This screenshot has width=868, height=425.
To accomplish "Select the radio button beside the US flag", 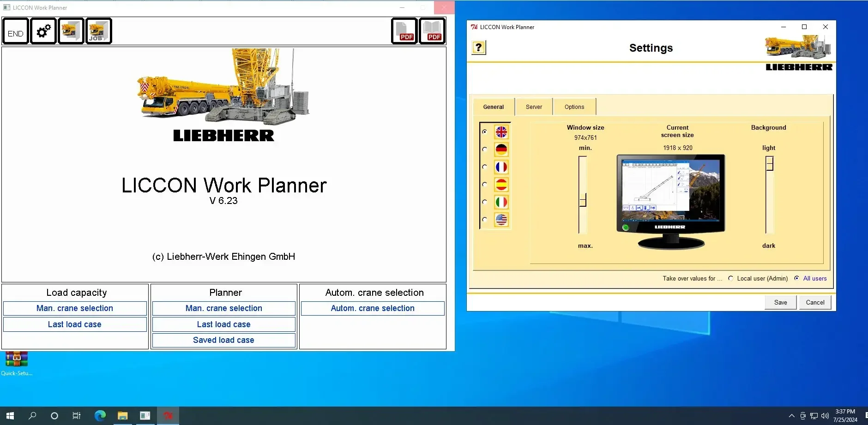I will [x=484, y=220].
